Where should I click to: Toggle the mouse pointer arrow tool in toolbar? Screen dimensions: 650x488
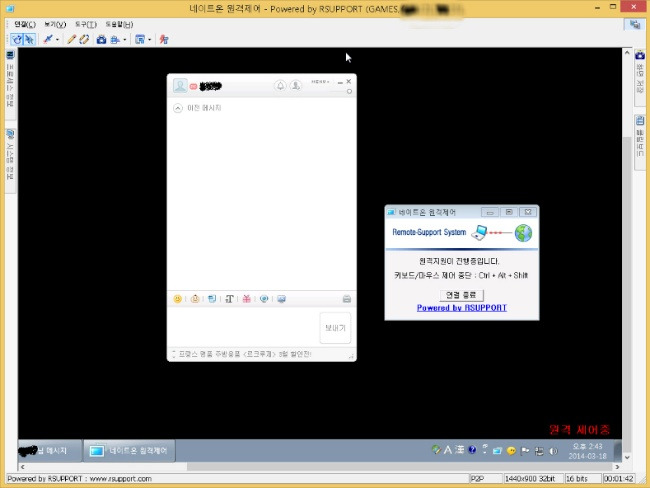[29, 39]
